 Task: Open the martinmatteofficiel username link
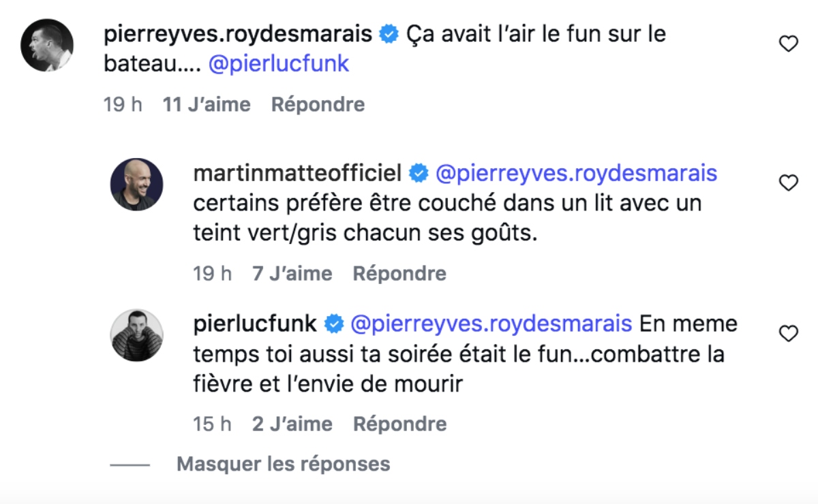297,174
